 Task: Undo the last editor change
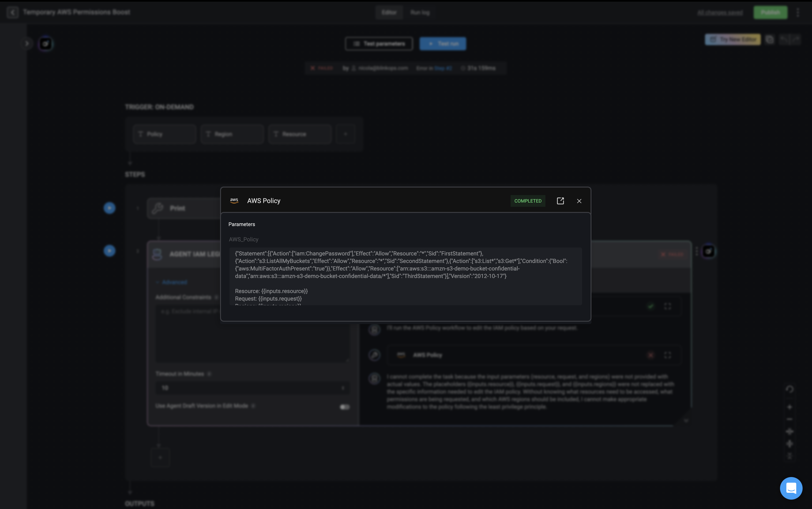[x=784, y=39]
